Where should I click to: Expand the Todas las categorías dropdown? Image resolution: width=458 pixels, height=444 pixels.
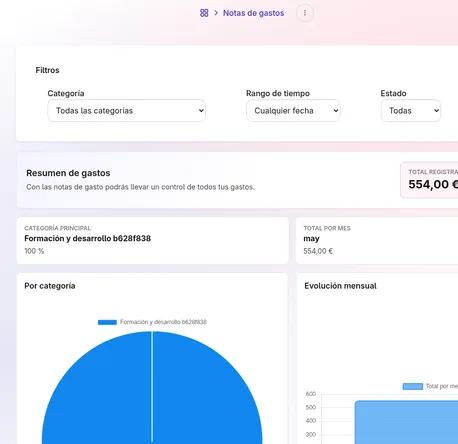pos(127,111)
